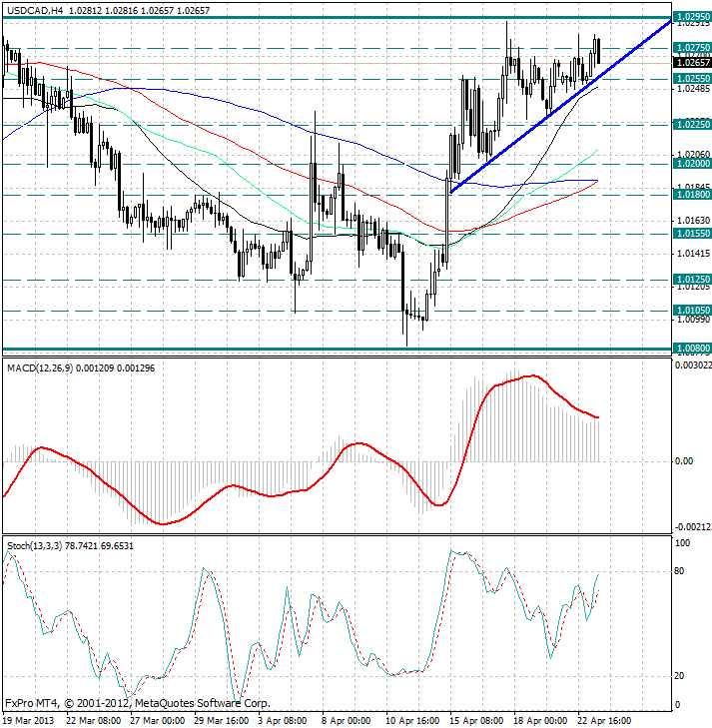Click the 29 Mar 16:00 time label
Image resolution: width=712 pixels, height=728 pixels.
[x=221, y=721]
